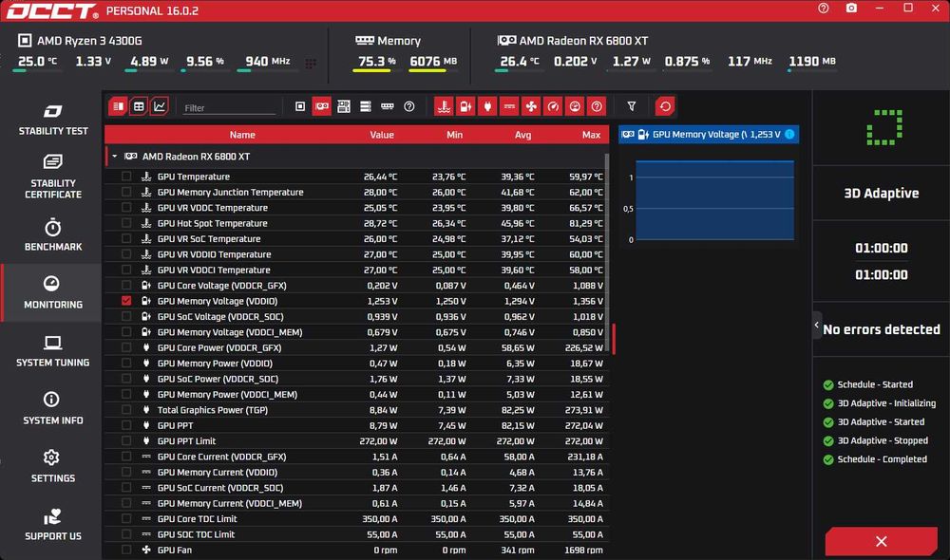Click the No errors detected status text

pos(882,329)
